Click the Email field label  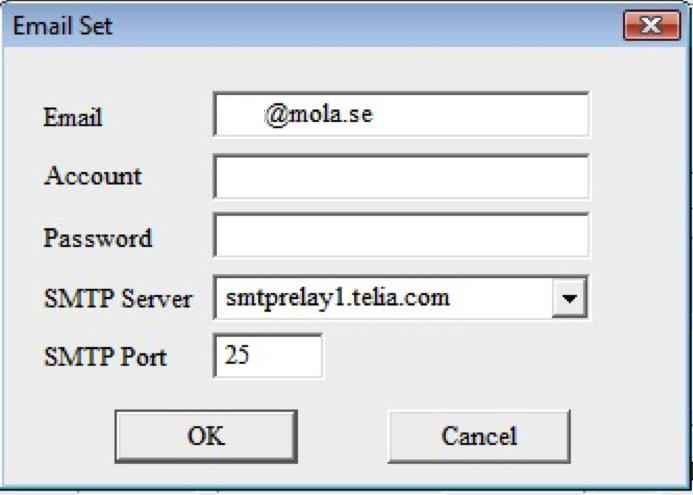click(x=73, y=117)
